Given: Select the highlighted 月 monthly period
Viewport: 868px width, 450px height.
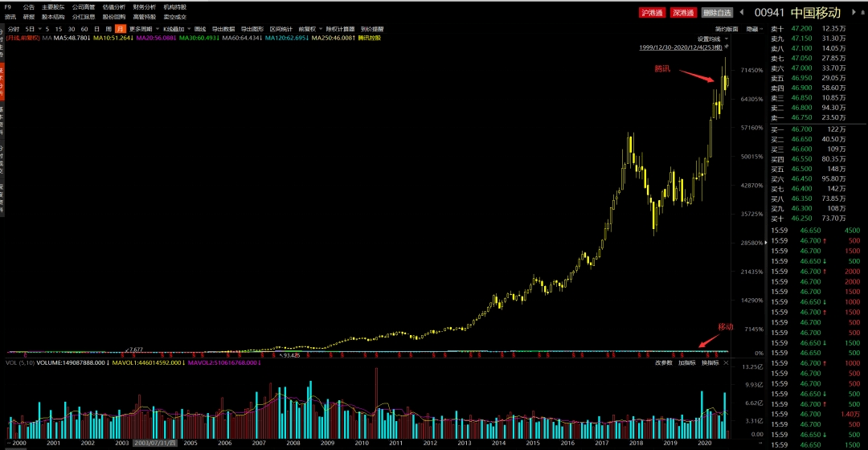Looking at the screenshot, I should [x=121, y=29].
